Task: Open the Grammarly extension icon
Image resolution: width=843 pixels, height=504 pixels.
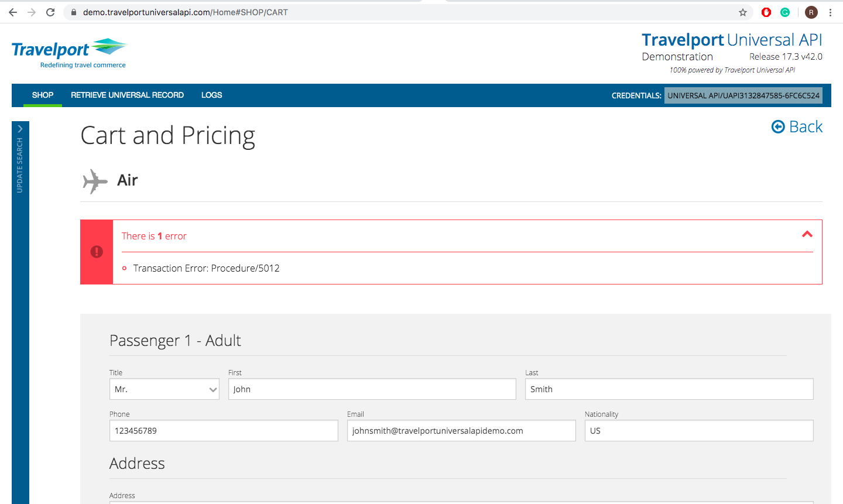Action: tap(784, 12)
